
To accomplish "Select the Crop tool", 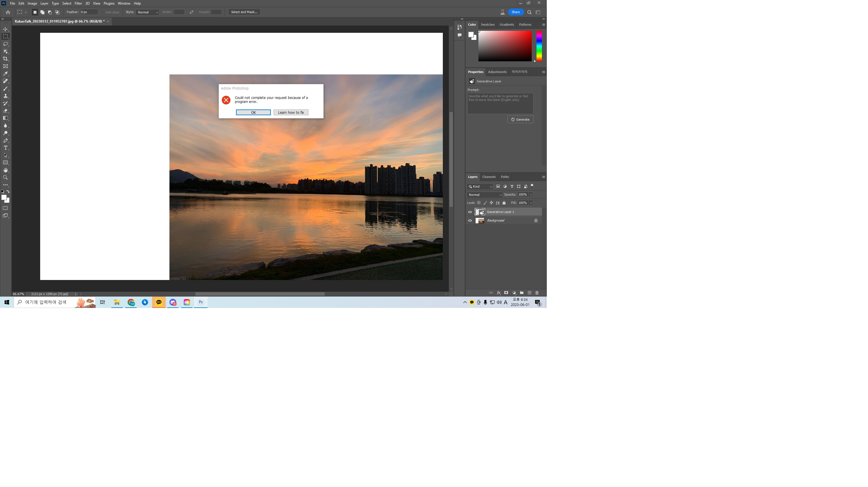I will [x=5, y=59].
